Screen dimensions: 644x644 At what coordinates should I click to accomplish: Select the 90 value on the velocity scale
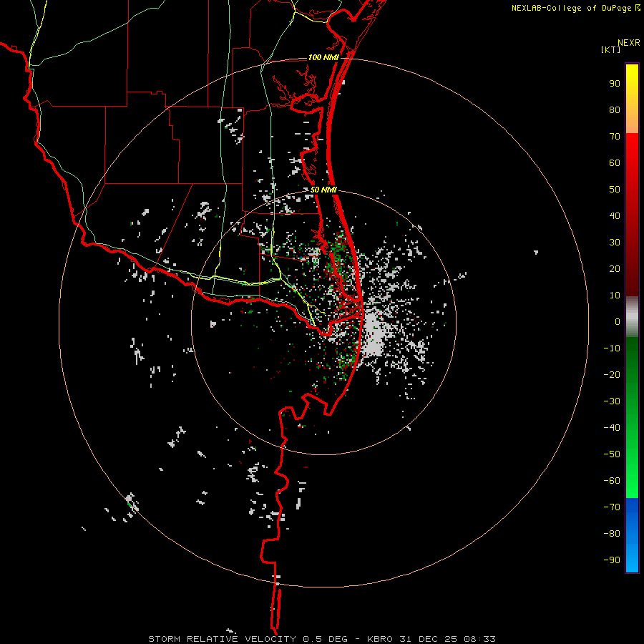tap(615, 84)
